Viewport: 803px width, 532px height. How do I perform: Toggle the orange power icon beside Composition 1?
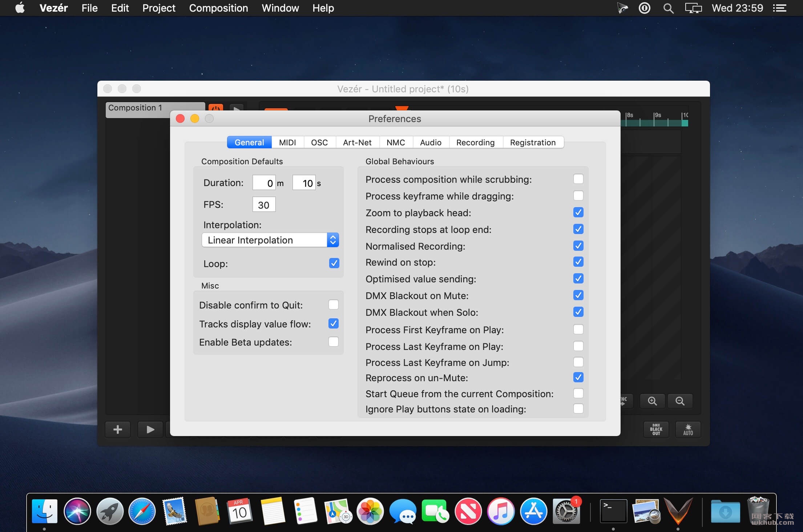[x=216, y=108]
